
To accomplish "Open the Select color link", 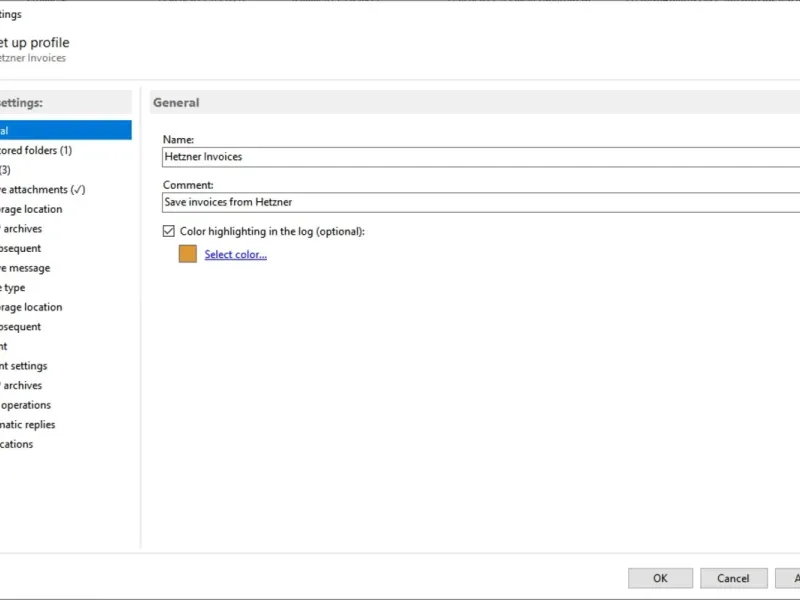I will (235, 255).
